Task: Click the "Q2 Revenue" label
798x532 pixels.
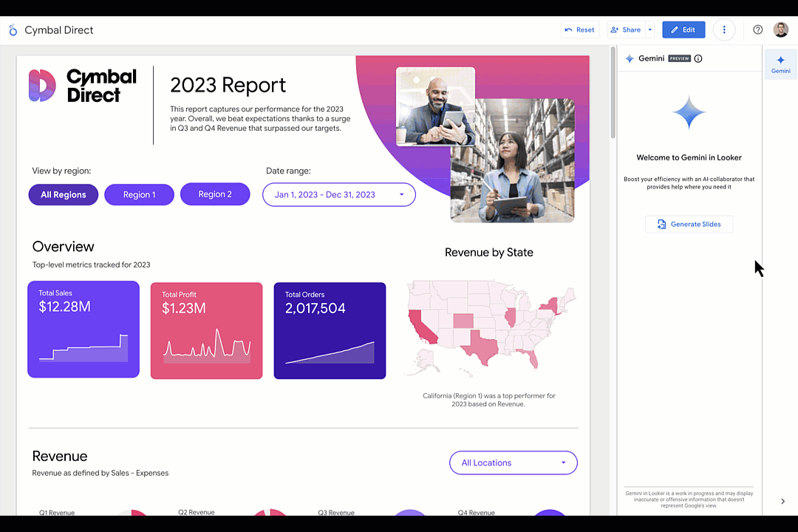Action: point(197,512)
